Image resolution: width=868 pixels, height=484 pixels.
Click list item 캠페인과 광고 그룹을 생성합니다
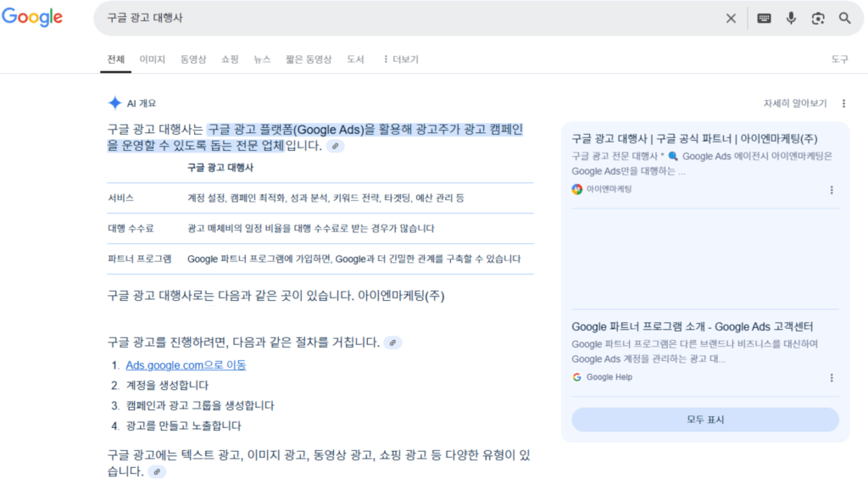(200, 405)
